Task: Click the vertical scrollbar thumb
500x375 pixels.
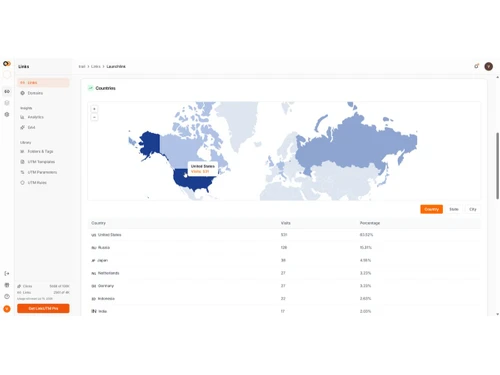Action: (x=497, y=166)
